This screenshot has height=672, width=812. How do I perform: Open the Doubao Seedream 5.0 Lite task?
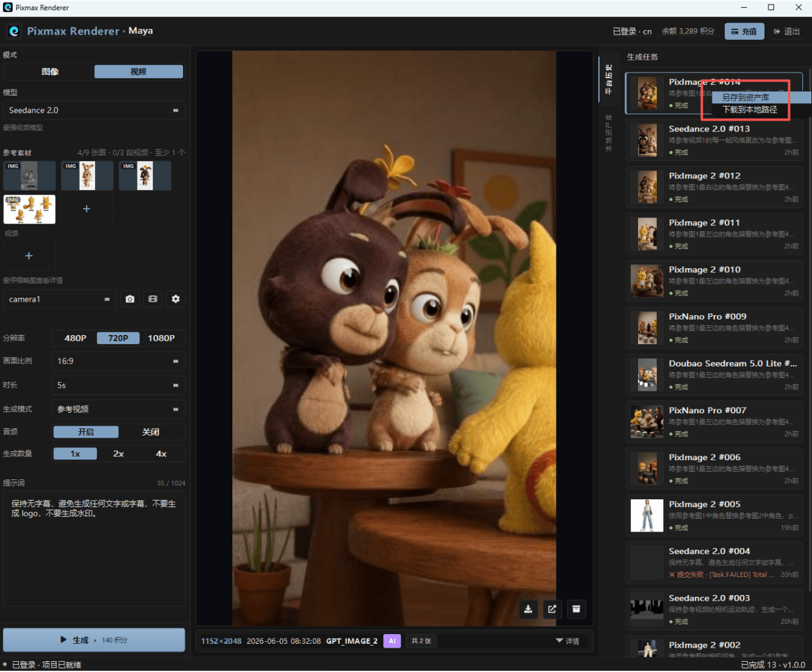[714, 375]
